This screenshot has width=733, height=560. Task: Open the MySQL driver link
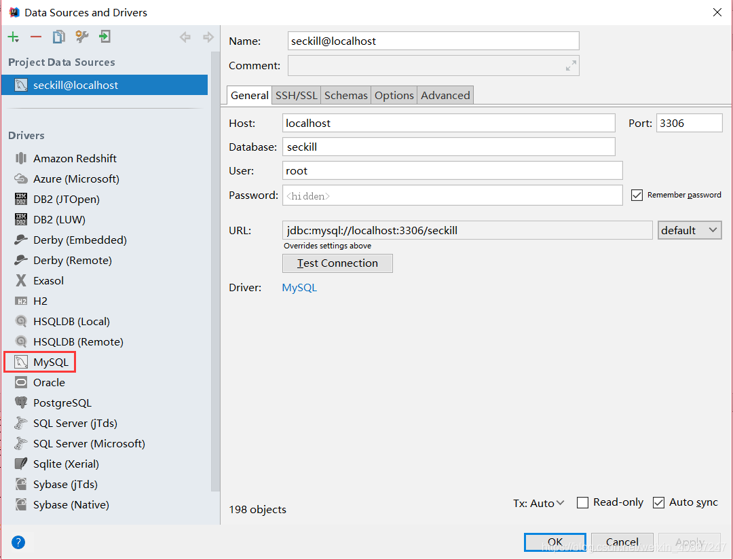pos(299,288)
